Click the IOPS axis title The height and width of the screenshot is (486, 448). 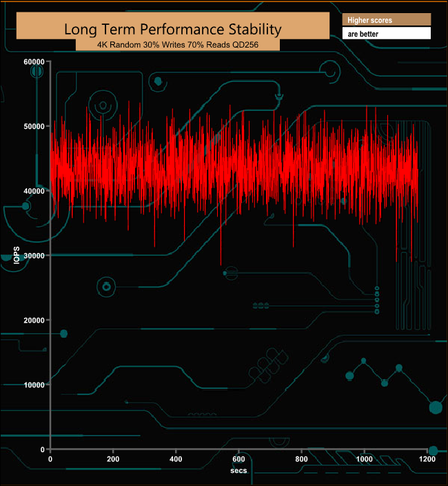[17, 255]
